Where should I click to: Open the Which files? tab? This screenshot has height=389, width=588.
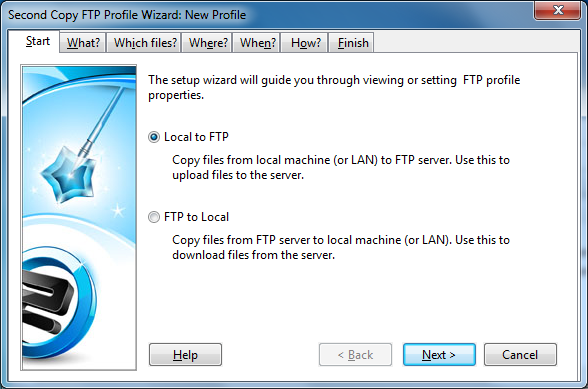coord(145,43)
